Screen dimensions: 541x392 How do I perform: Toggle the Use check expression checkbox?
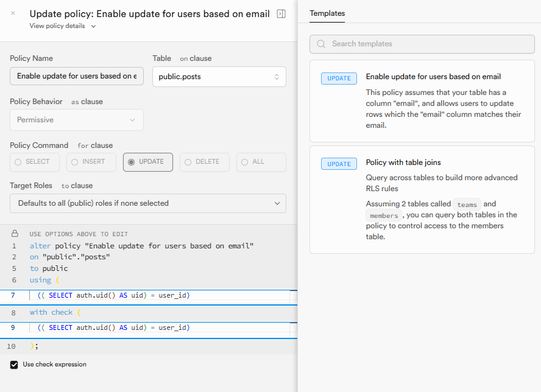point(14,365)
